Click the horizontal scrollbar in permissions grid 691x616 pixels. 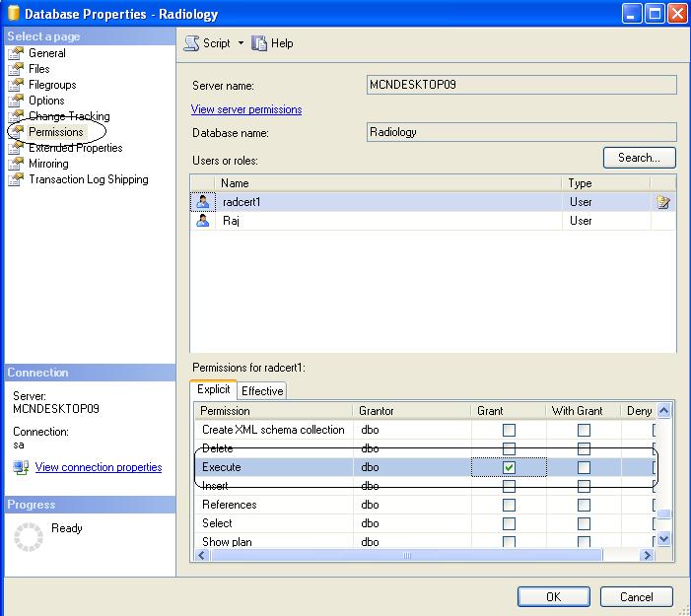405,555
